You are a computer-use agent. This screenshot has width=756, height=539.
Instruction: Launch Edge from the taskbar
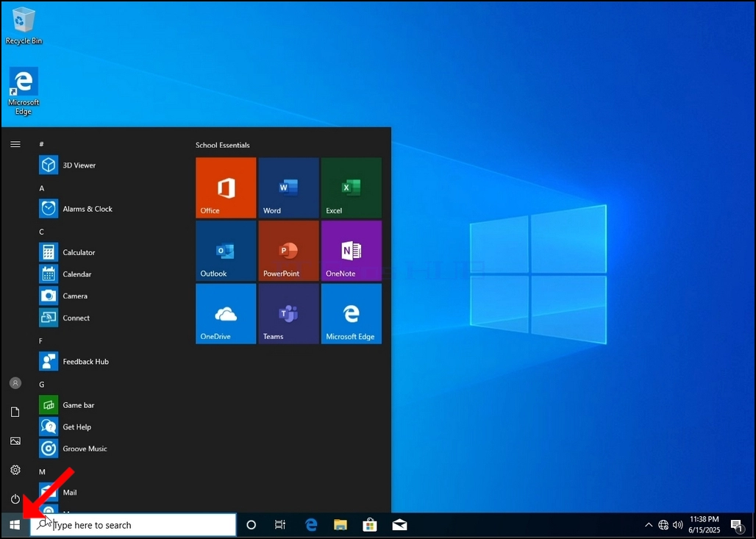click(x=312, y=525)
